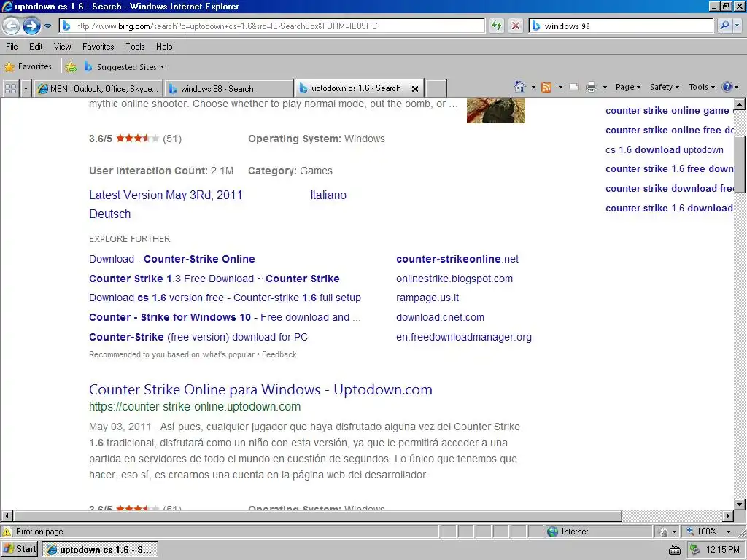Add page to Favorites bar icon
The height and width of the screenshot is (560, 747).
coord(71,67)
